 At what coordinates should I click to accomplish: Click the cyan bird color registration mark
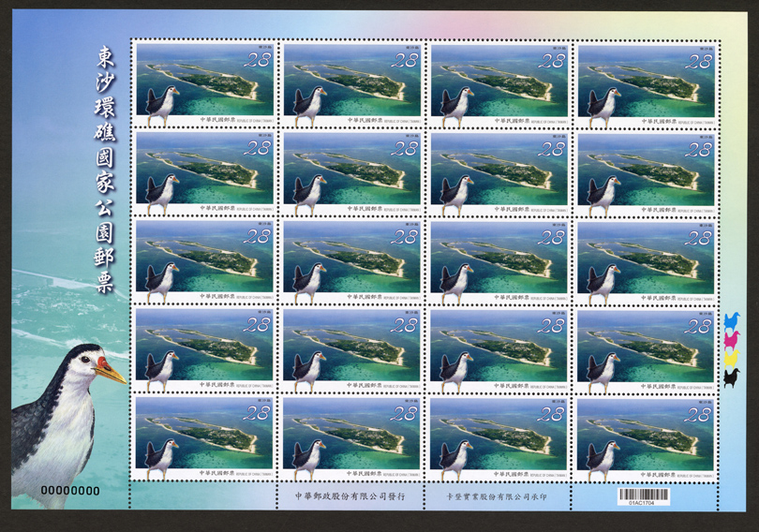click(x=733, y=320)
